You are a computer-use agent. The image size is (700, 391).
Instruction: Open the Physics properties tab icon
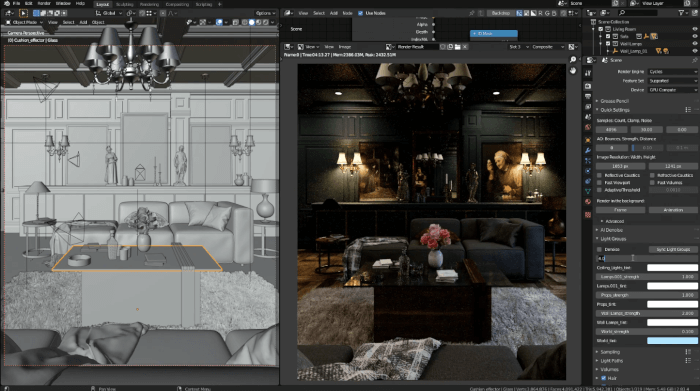tap(588, 171)
